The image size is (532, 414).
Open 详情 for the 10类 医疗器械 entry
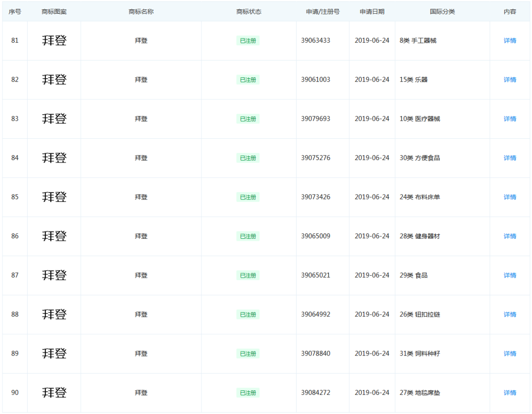pyautogui.click(x=510, y=119)
